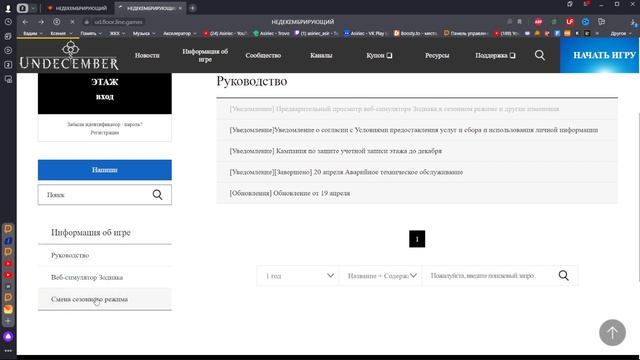Add a sidebar app with the plus icon
Screen dimensions: 640x360
tap(8, 321)
